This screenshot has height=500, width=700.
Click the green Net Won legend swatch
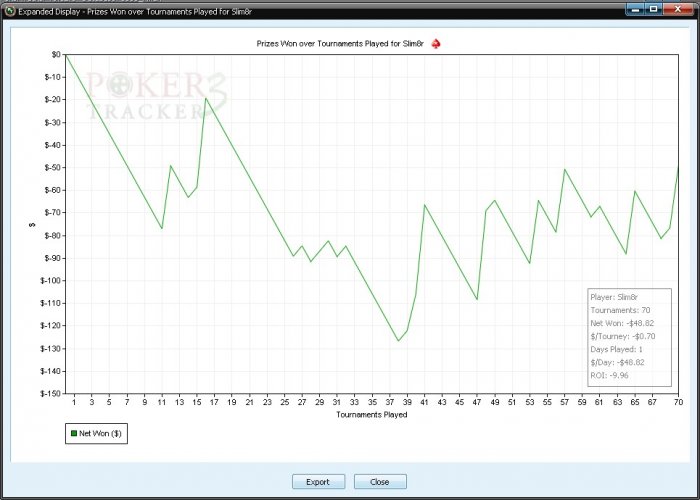pos(74,433)
